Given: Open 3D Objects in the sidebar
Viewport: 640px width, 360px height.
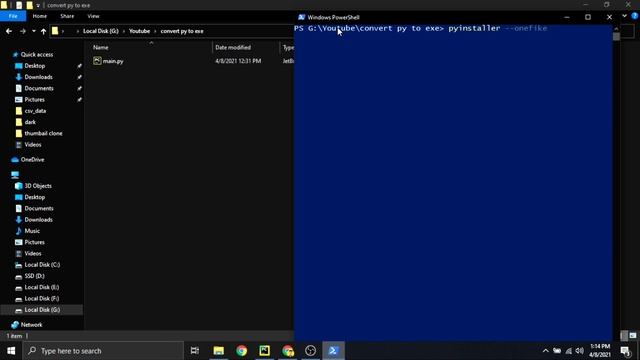Looking at the screenshot, I should 38,186.
